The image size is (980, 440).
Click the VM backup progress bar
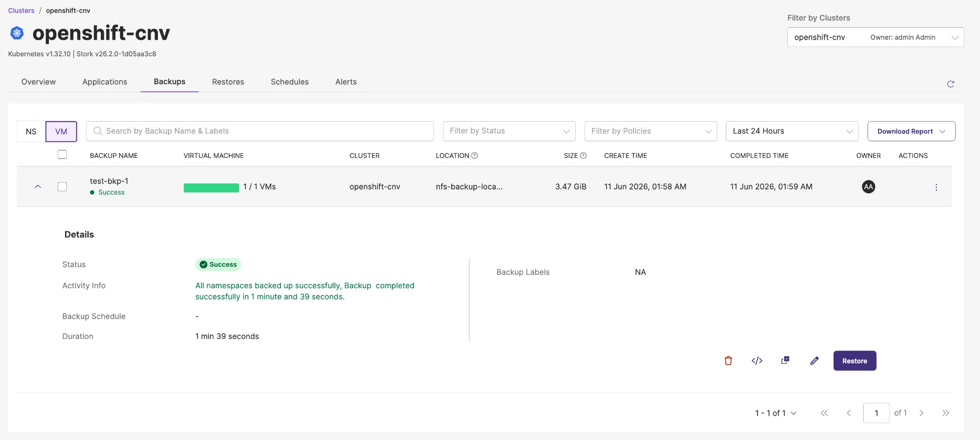pos(211,188)
